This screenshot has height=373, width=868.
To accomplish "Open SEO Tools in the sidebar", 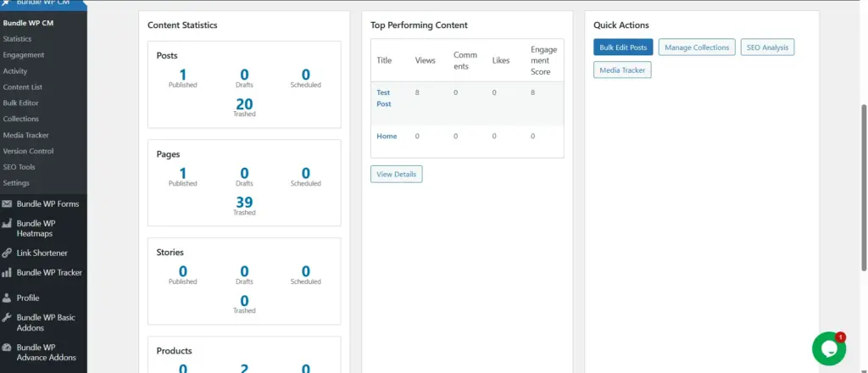I will pos(19,167).
